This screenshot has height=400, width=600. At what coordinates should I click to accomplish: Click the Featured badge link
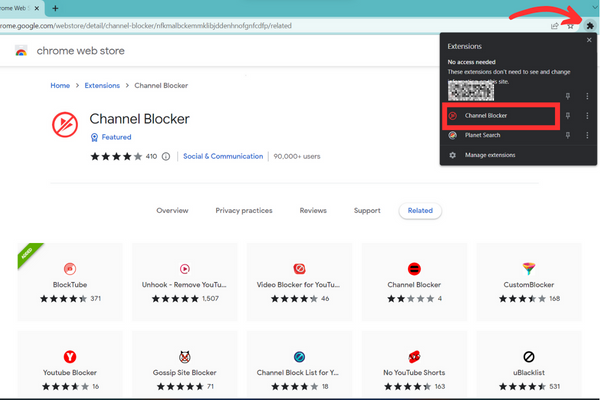[x=116, y=137]
